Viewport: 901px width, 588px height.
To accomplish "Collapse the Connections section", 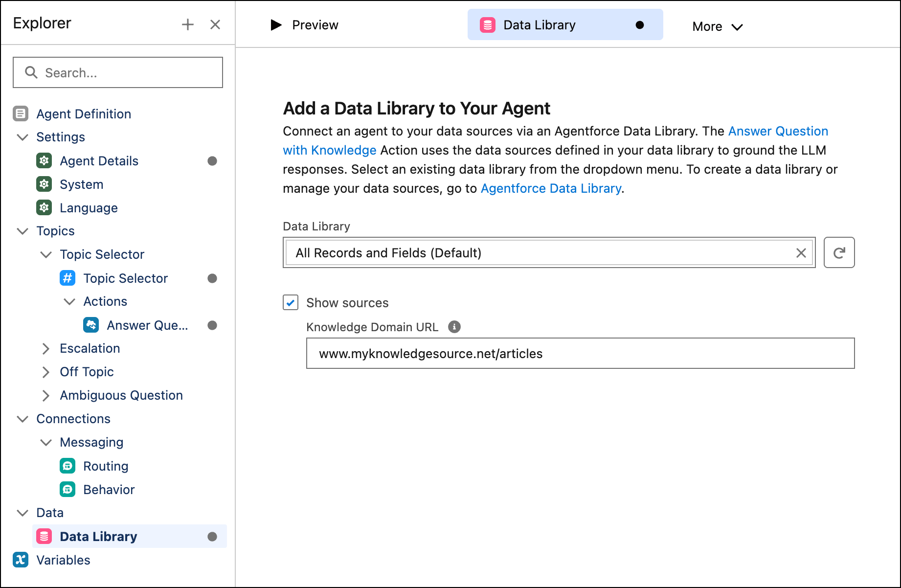I will click(x=23, y=419).
